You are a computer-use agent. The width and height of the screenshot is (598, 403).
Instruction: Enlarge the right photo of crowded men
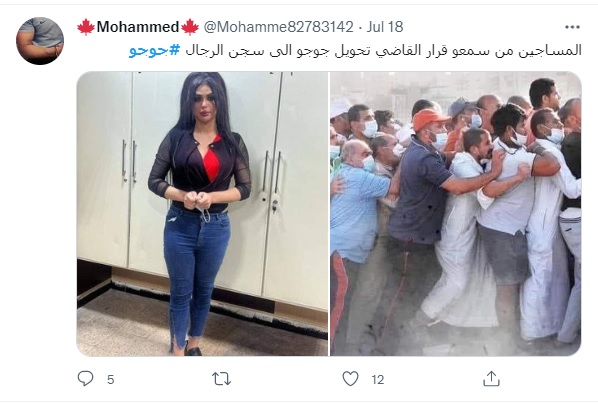[455, 214]
